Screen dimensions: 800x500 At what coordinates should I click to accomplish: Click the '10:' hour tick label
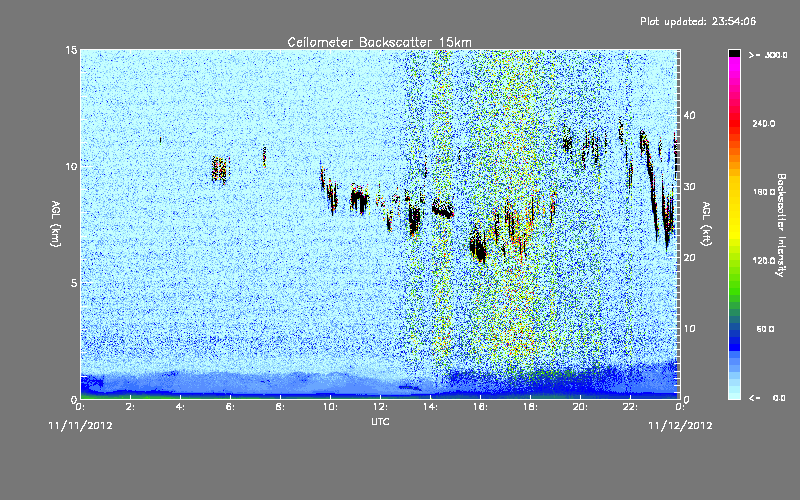(330, 407)
